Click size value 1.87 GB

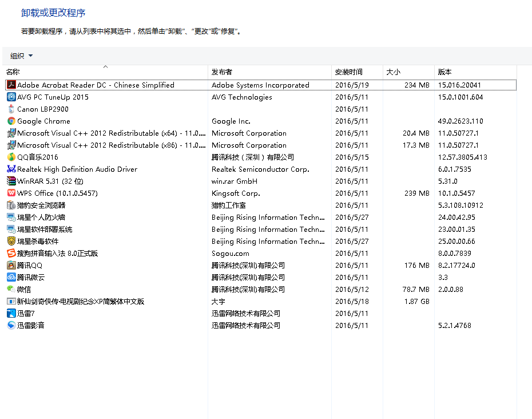pyautogui.click(x=416, y=302)
